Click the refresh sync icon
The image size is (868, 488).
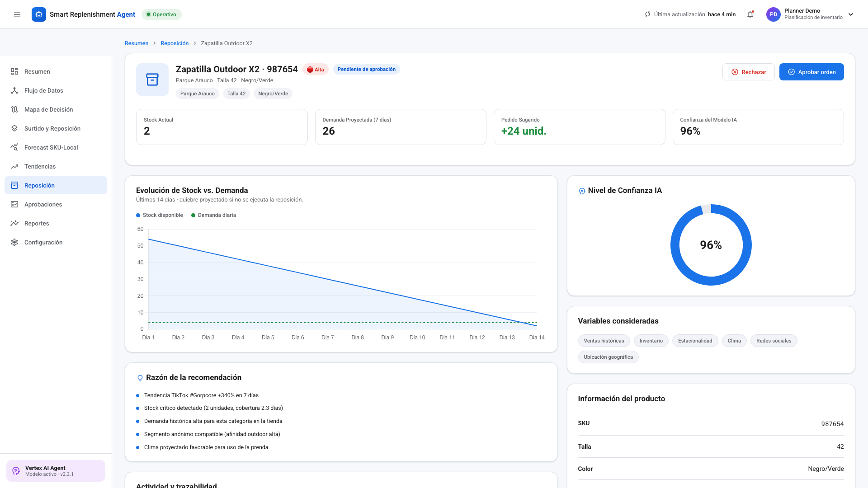(x=647, y=14)
